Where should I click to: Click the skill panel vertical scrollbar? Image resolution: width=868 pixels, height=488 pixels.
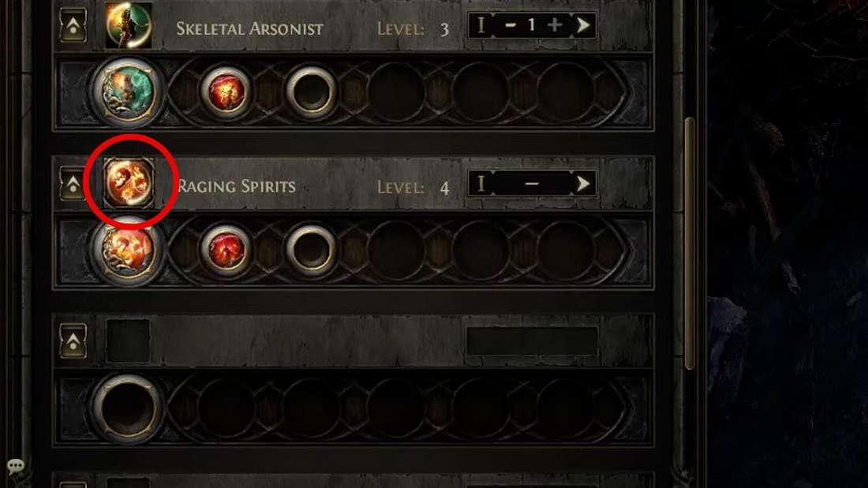point(689,244)
